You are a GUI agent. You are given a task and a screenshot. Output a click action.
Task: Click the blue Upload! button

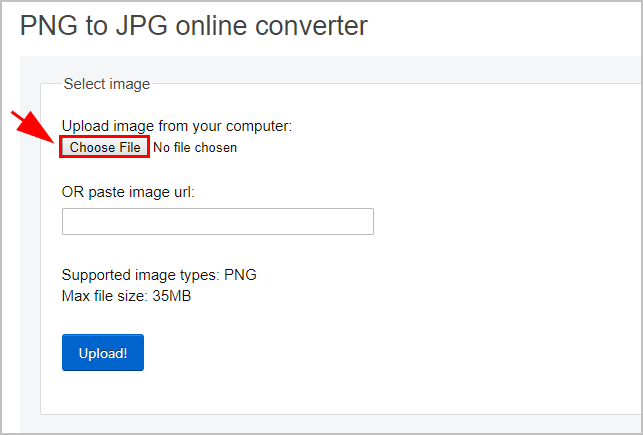[x=103, y=353]
